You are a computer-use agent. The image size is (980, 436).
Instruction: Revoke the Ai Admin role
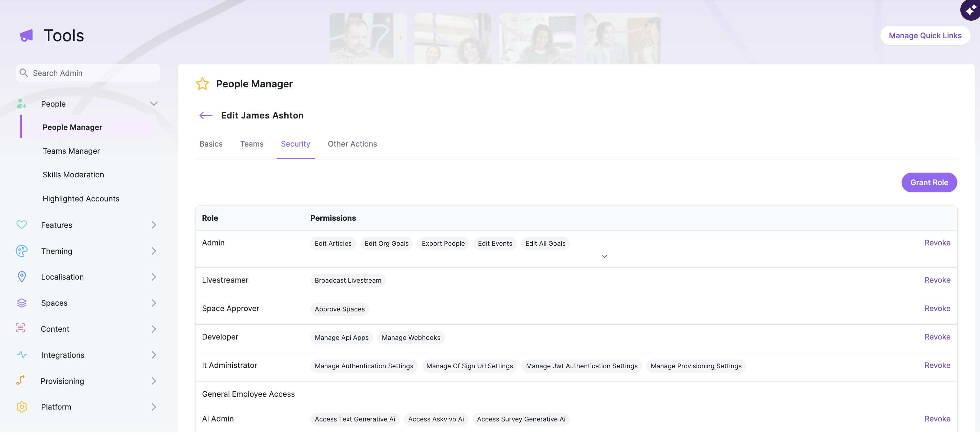coord(937,419)
